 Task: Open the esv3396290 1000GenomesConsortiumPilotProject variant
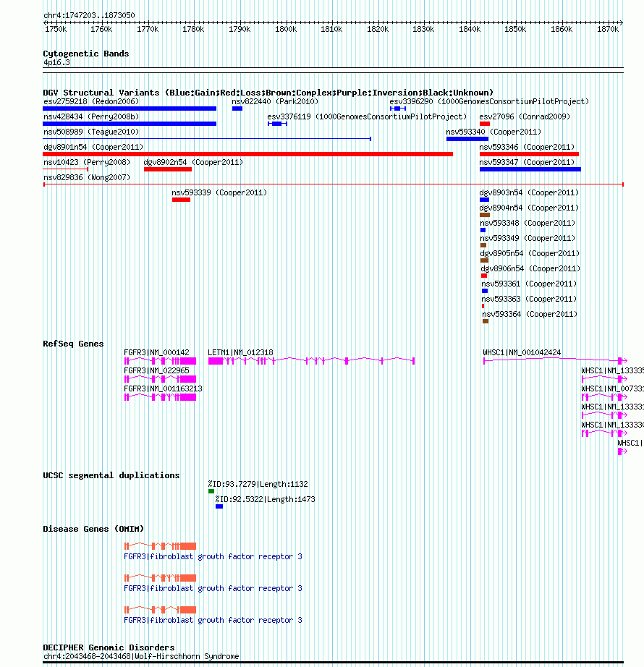398,109
